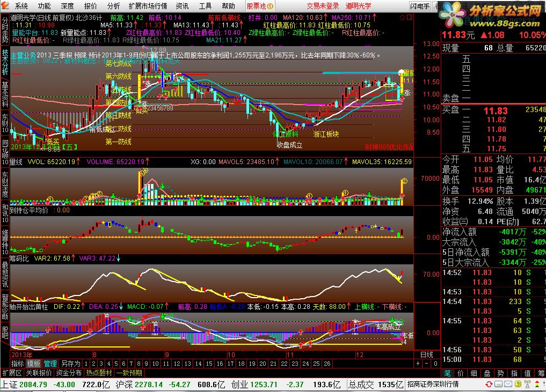Open the mail envelope icon in status bar
Image resolution: width=546 pixels, height=392 pixels.
pos(508,384)
